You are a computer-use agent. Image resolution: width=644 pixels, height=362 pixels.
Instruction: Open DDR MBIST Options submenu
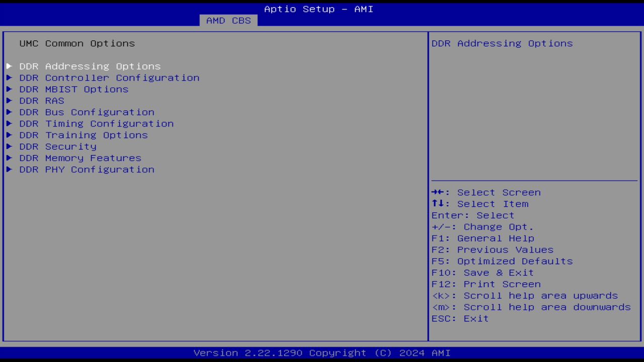[74, 89]
